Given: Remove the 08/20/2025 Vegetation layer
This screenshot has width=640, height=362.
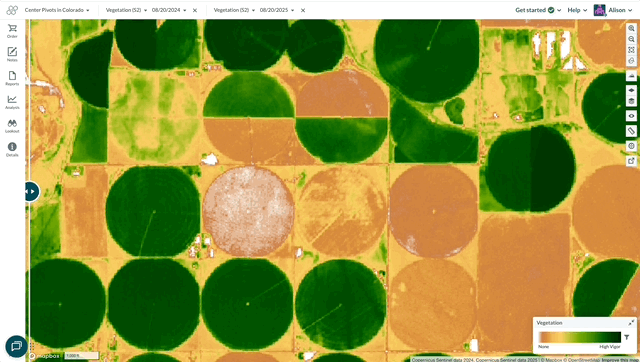Looking at the screenshot, I should coord(303,10).
